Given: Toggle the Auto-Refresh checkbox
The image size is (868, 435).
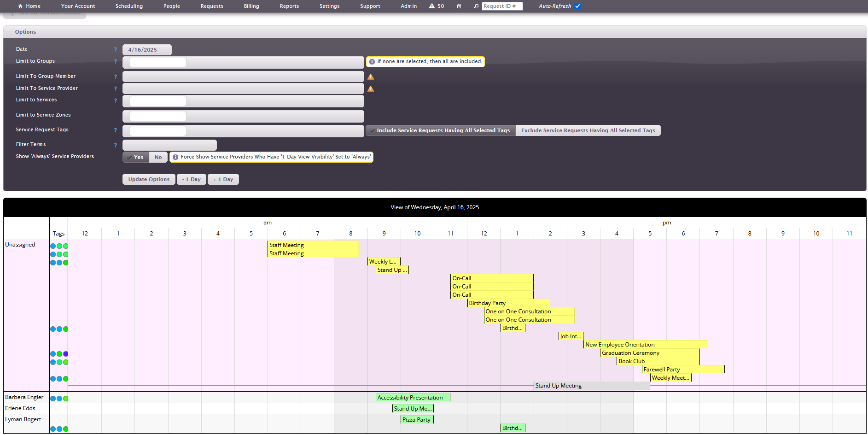Looking at the screenshot, I should pyautogui.click(x=578, y=6).
